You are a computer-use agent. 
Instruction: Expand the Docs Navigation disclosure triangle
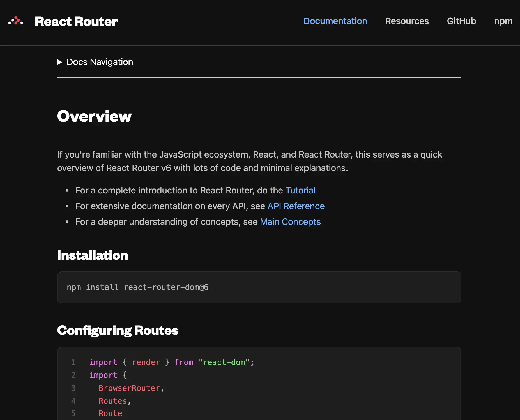pyautogui.click(x=59, y=62)
